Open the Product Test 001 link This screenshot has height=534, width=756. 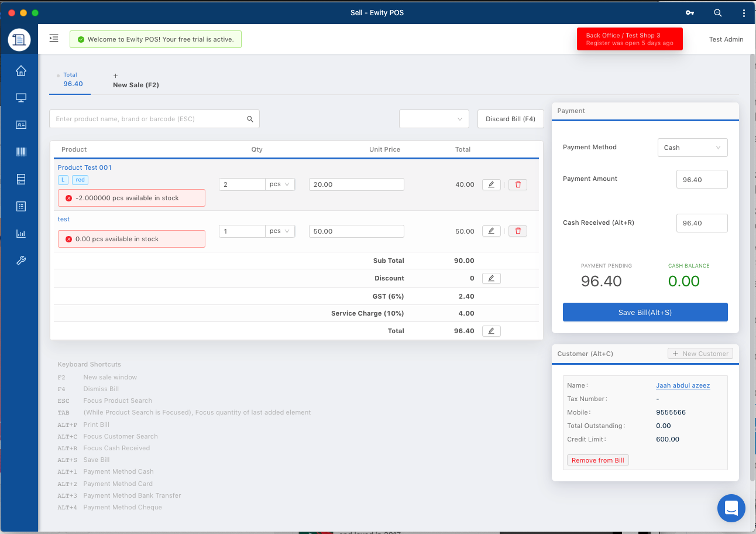tap(84, 167)
